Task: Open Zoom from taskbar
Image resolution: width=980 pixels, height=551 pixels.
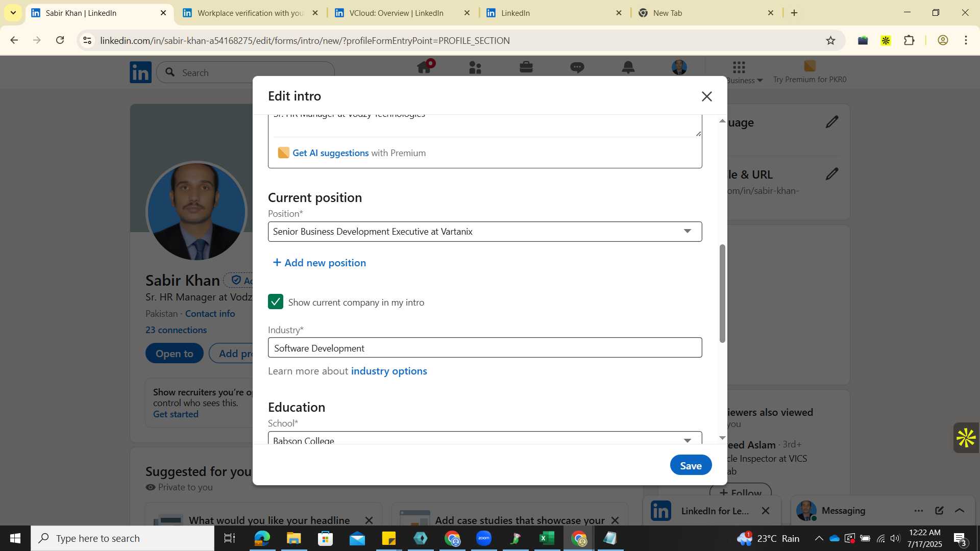Action: (484, 538)
